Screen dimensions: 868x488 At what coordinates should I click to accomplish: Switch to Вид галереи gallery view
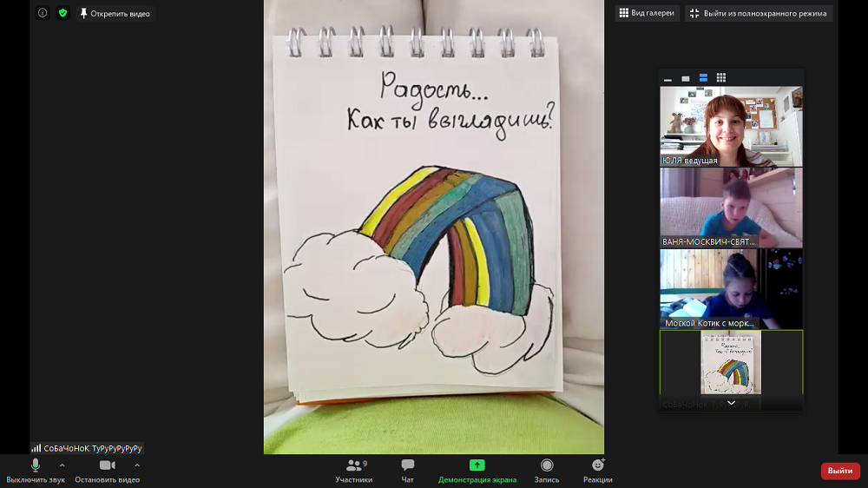click(x=647, y=13)
